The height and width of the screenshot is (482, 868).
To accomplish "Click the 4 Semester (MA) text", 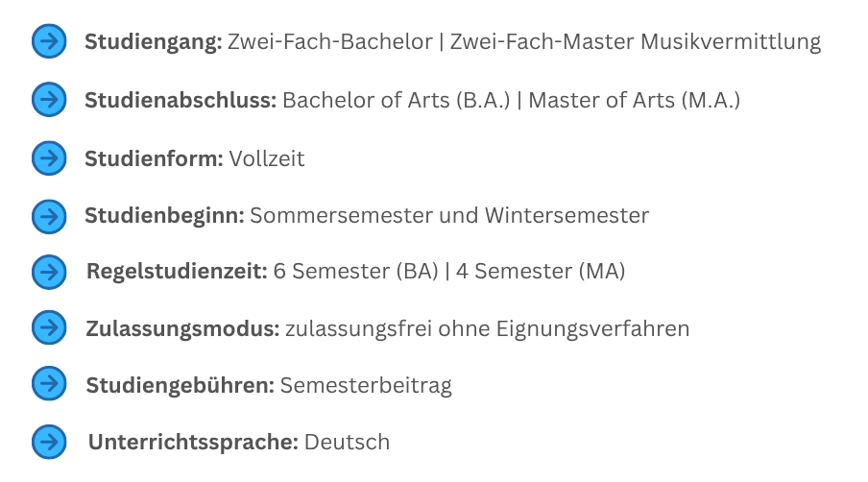I will click(x=541, y=271).
